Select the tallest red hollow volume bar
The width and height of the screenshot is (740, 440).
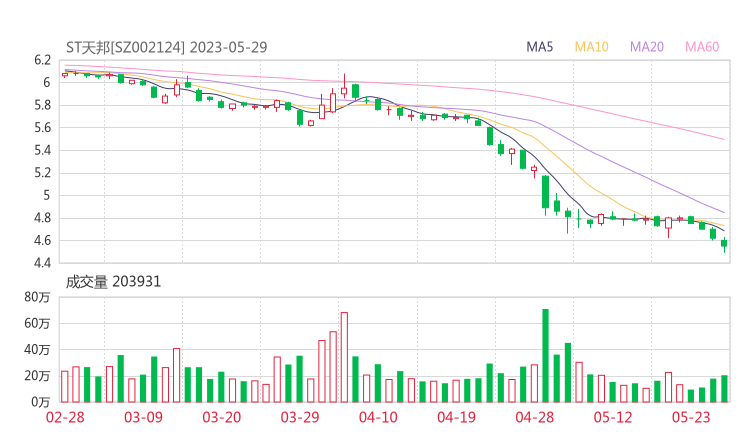tap(345, 357)
